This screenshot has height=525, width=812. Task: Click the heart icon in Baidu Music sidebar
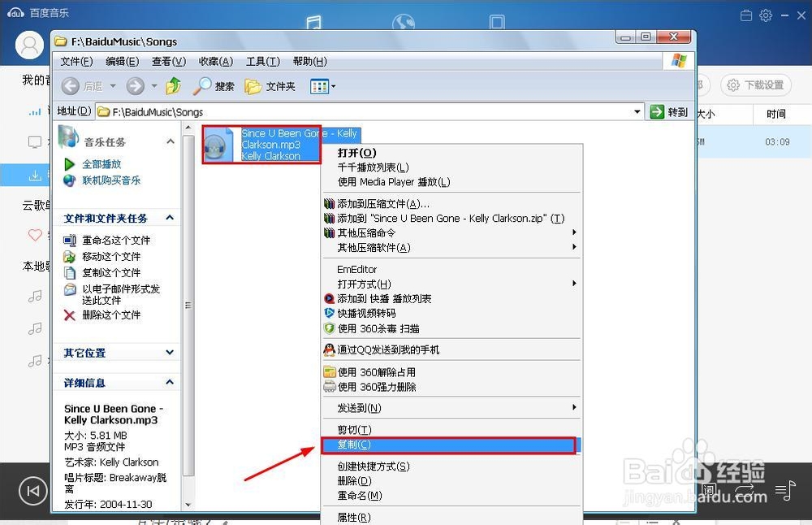[x=34, y=236]
